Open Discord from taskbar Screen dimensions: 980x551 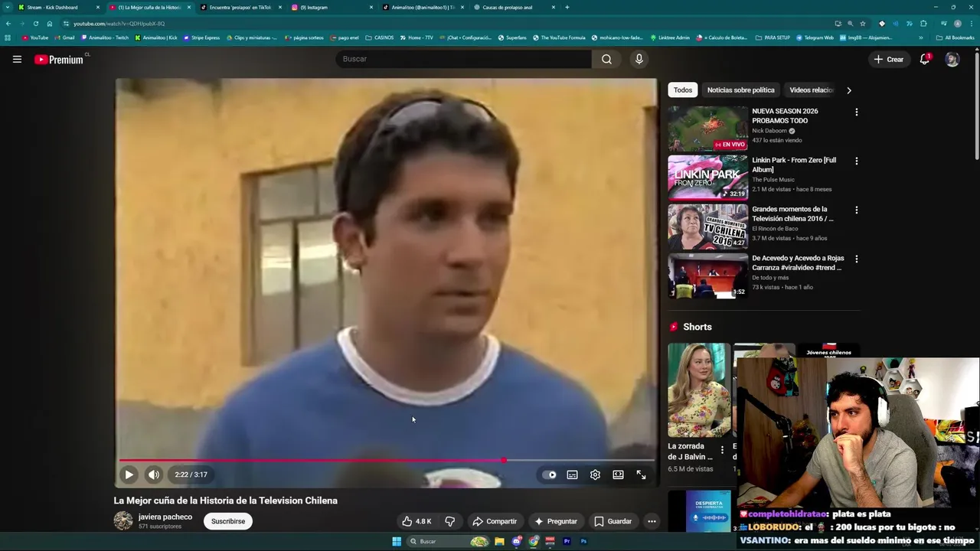pos(517,541)
